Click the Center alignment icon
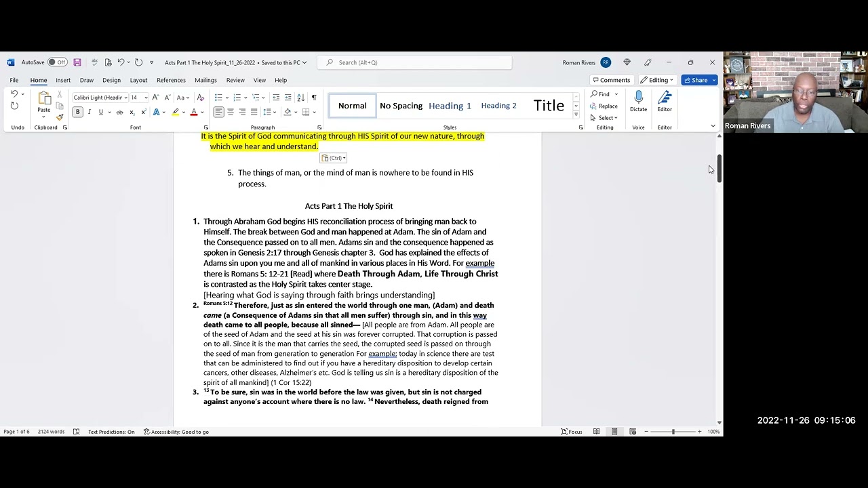The image size is (868, 488). (231, 112)
